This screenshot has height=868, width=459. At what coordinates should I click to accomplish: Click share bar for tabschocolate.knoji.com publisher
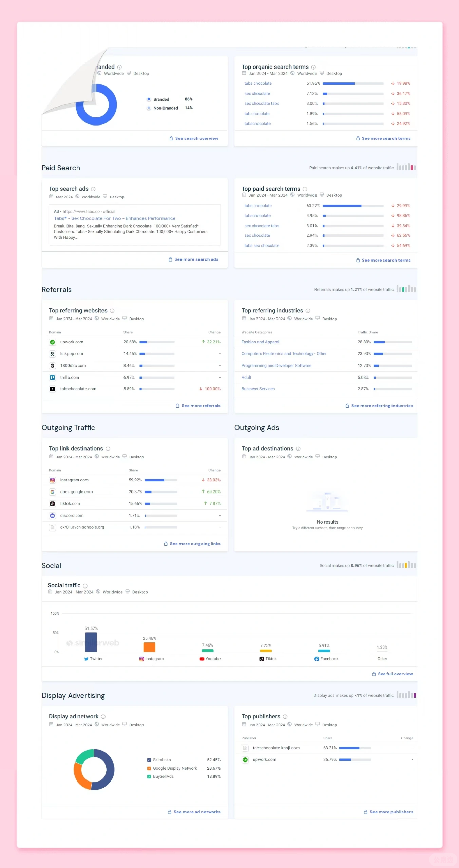click(355, 748)
